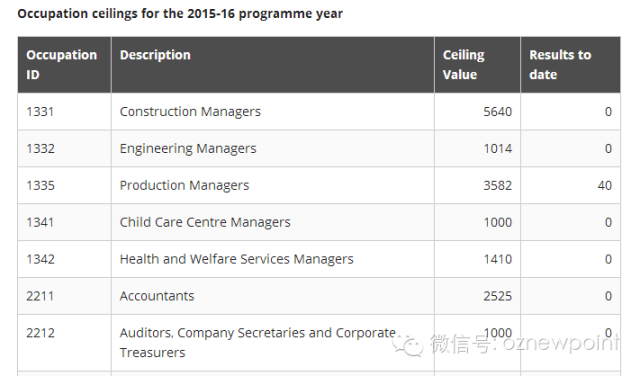Screen dimensions: 640x376
Task: Select Production Managers description
Action: 184,185
